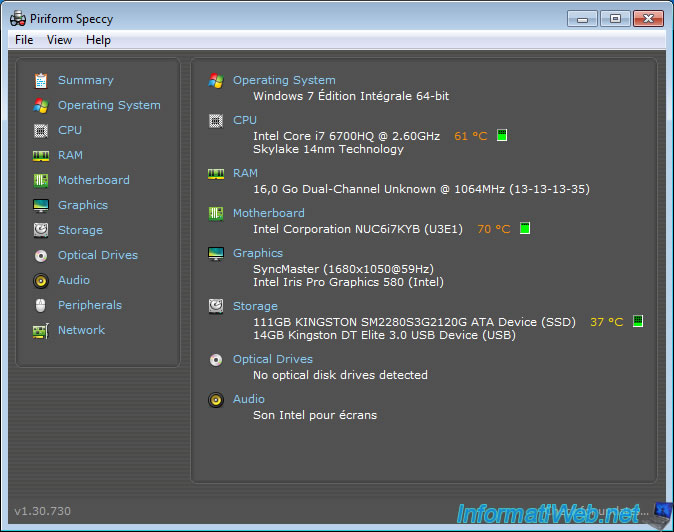Click the 111GB KINGSTON SSD entry
Viewport: 674px width, 532px height.
click(x=414, y=322)
